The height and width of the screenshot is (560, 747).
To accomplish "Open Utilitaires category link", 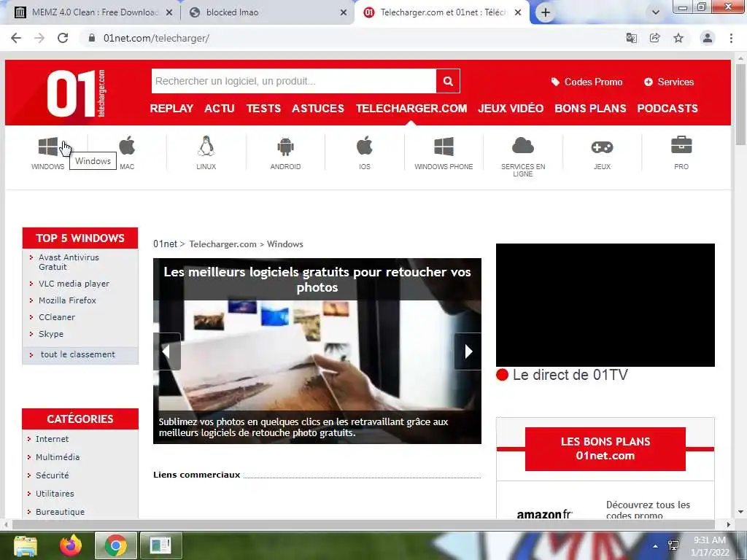I will point(55,494).
